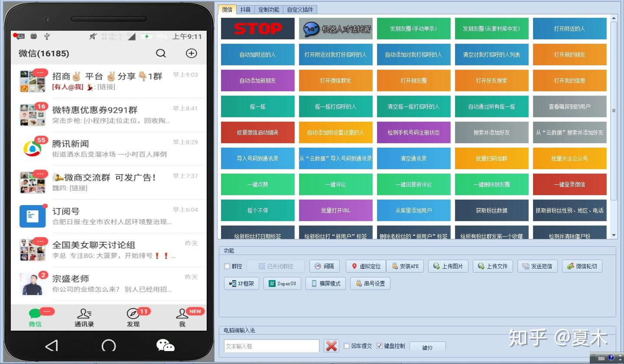624x364 pixels.
Task: Switch to the 定制功能 tab
Action: point(269,10)
